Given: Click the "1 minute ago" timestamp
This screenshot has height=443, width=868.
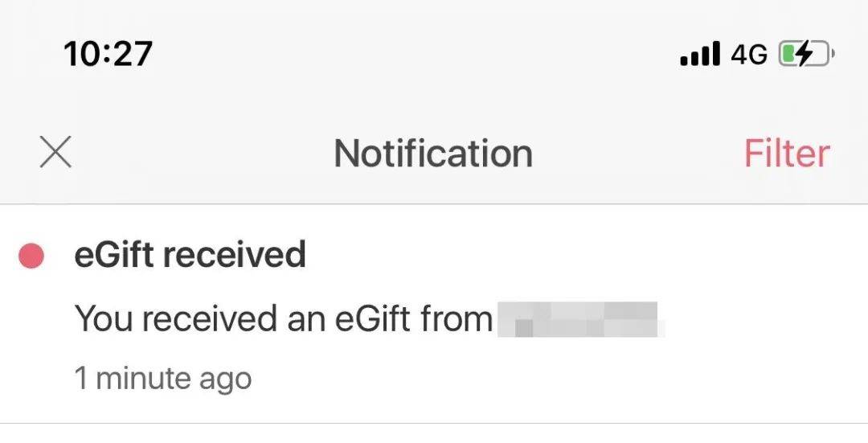Looking at the screenshot, I should pos(162,378).
